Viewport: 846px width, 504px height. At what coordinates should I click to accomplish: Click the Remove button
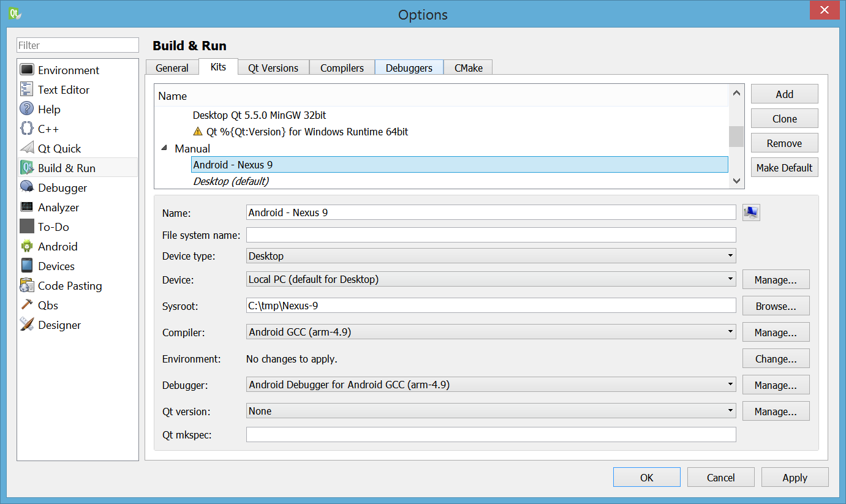[784, 143]
